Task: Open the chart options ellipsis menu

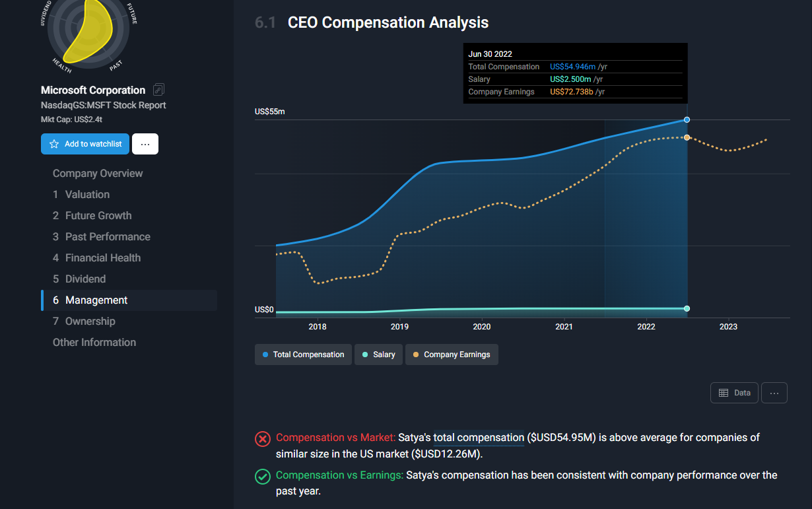Action: [774, 393]
